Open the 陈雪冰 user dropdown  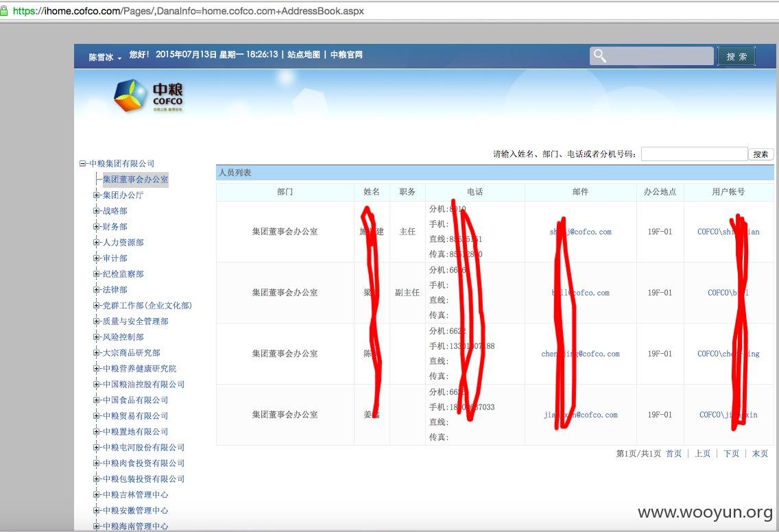(x=105, y=57)
